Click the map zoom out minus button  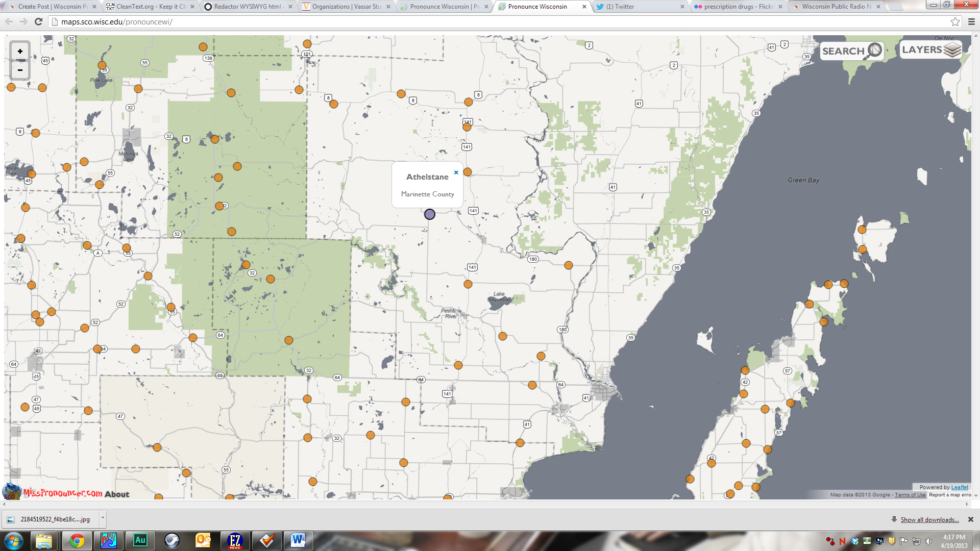[x=20, y=70]
